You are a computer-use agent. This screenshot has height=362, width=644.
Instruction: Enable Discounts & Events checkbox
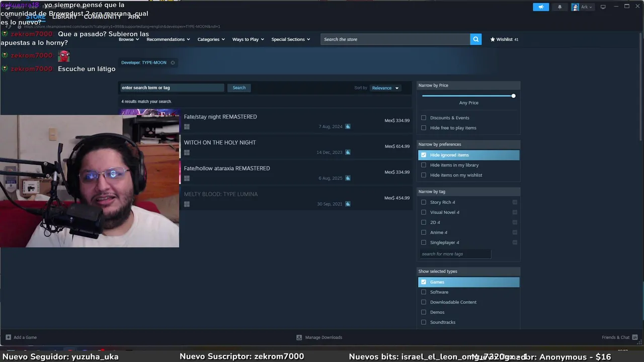coord(424,118)
